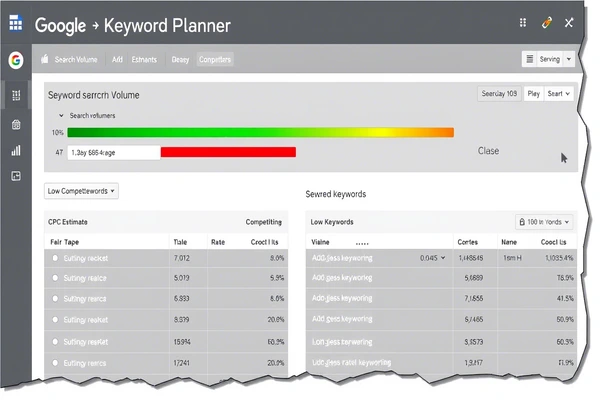Viewport: 600px width, 400px height.
Task: Click the Low Keywords panel title
Action: [x=332, y=222]
